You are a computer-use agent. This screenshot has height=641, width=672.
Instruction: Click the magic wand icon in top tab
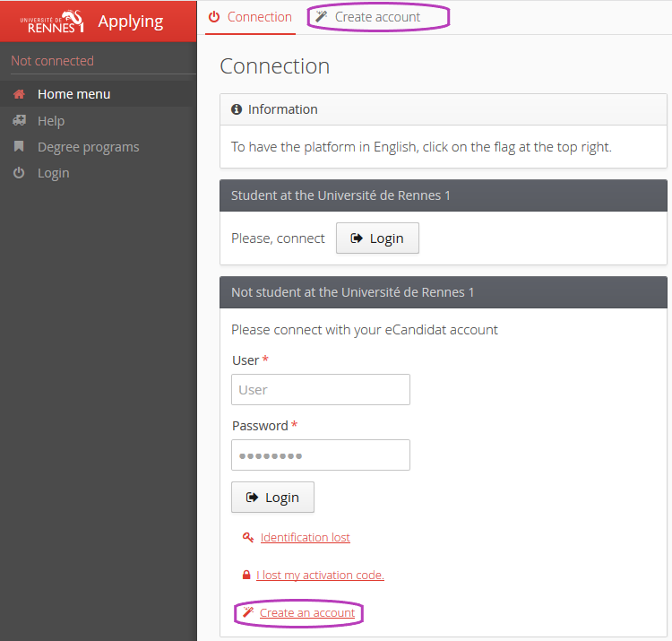322,17
